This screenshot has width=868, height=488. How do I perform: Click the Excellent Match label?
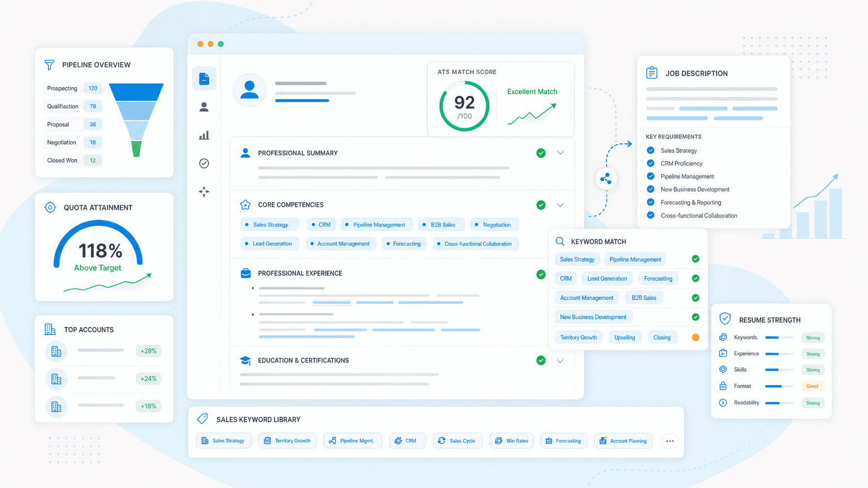click(532, 91)
